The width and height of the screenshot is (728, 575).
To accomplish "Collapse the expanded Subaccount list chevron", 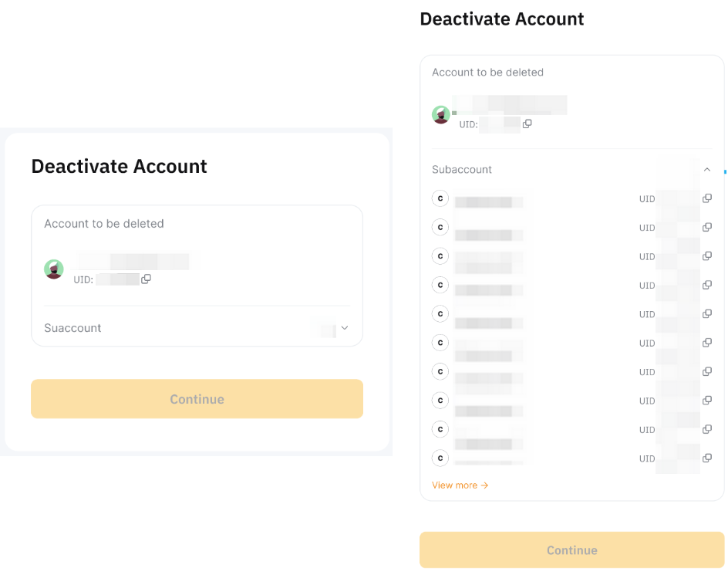I will (x=707, y=169).
